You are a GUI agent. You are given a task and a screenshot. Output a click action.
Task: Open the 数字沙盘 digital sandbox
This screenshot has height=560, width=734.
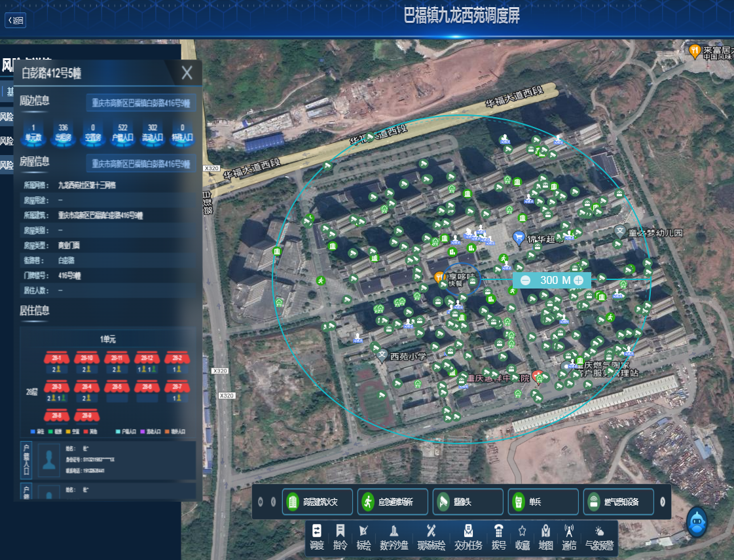tap(394, 536)
